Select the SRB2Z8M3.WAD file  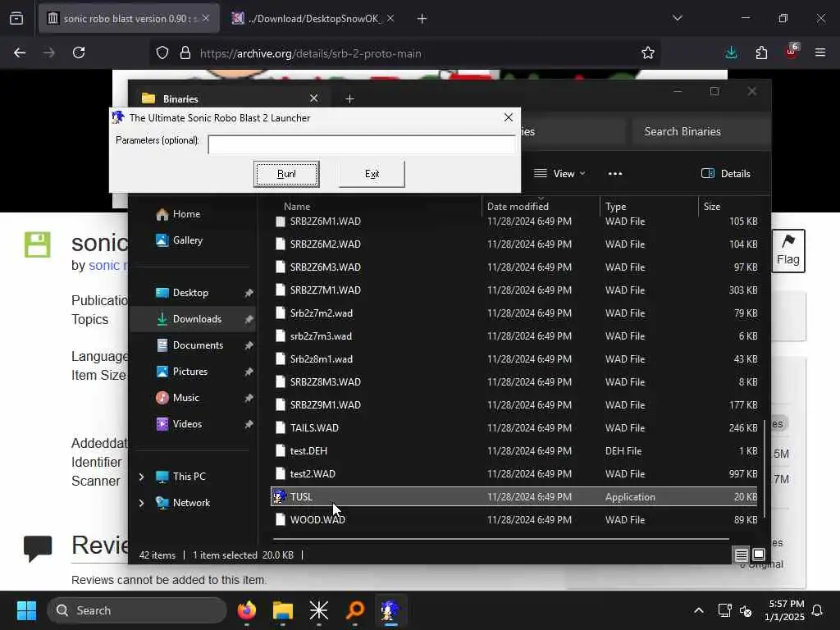514,382
